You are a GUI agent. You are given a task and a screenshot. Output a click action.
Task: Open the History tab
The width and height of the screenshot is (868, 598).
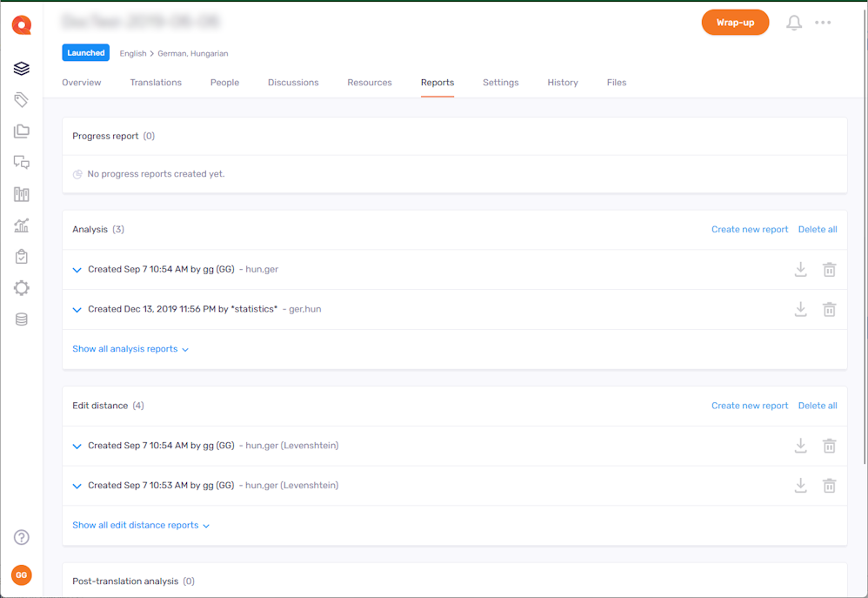coord(563,83)
